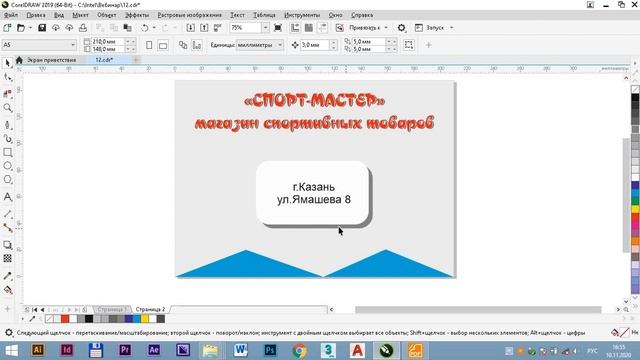Switch page to landscape orientation

click(163, 45)
